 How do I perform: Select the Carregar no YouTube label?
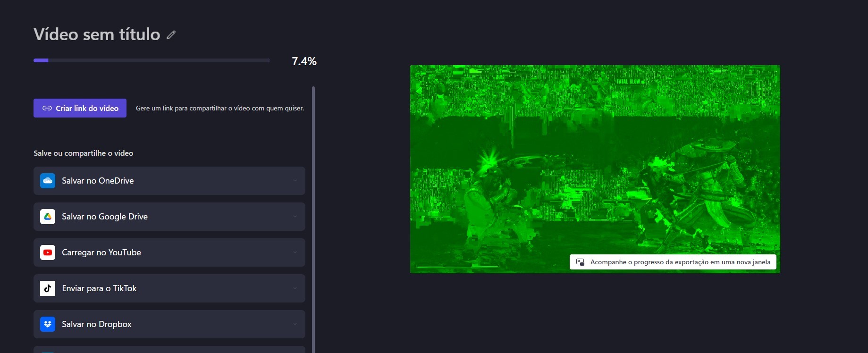101,252
